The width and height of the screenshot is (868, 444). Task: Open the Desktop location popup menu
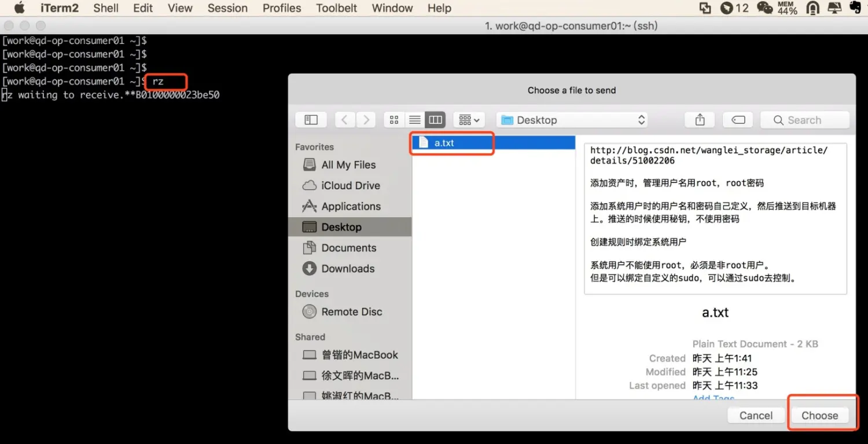[572, 120]
